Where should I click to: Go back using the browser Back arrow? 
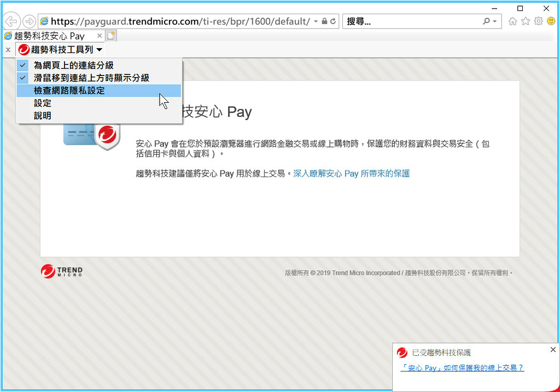coord(11,21)
